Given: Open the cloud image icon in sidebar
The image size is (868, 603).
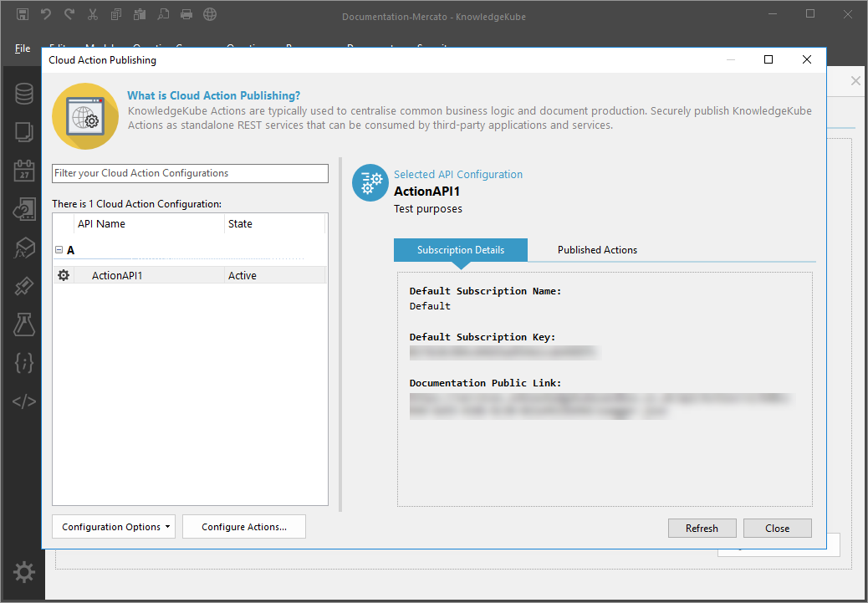Looking at the screenshot, I should pyautogui.click(x=23, y=209).
